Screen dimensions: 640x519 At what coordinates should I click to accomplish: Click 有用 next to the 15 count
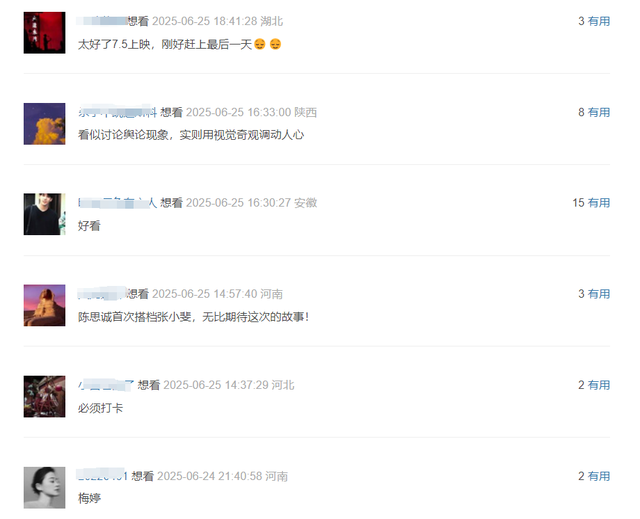[x=599, y=203]
